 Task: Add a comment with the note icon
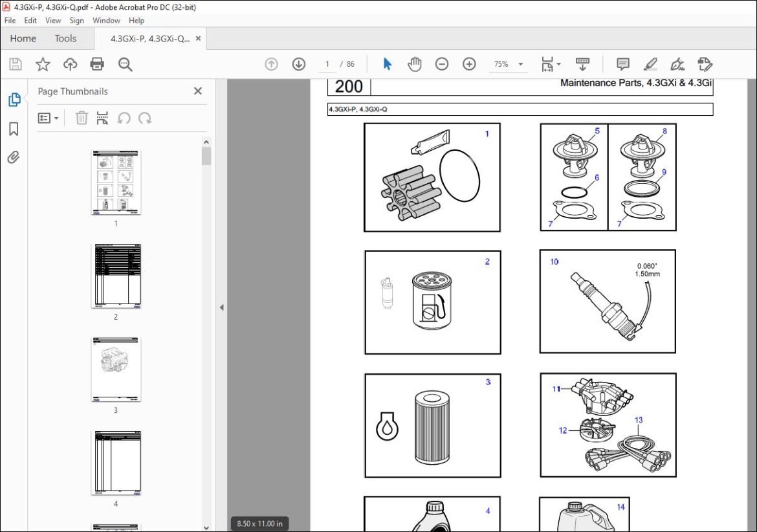tap(623, 64)
